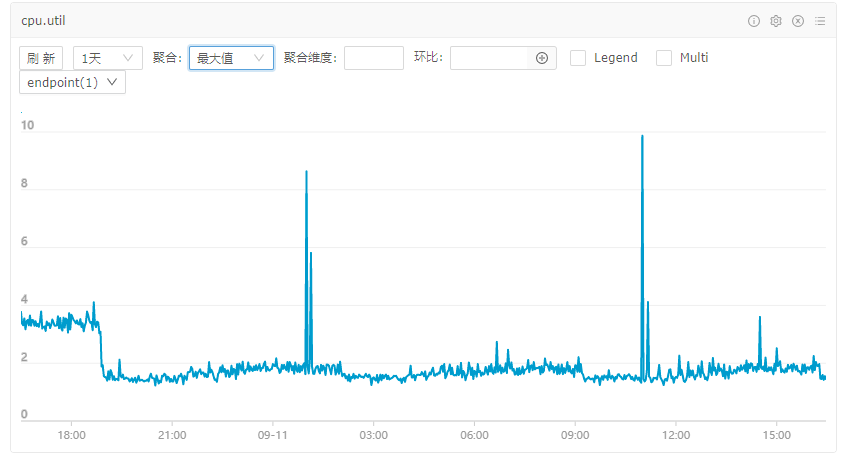Click the Multi label text
841x462 pixels.
click(x=694, y=57)
